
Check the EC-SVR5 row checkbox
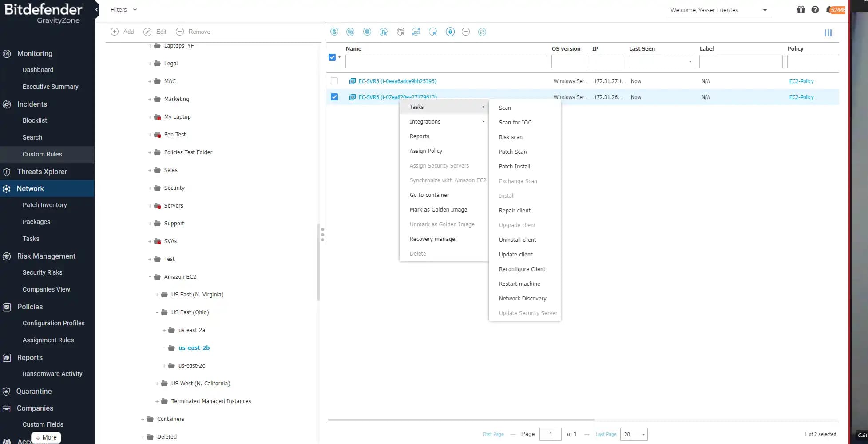334,81
